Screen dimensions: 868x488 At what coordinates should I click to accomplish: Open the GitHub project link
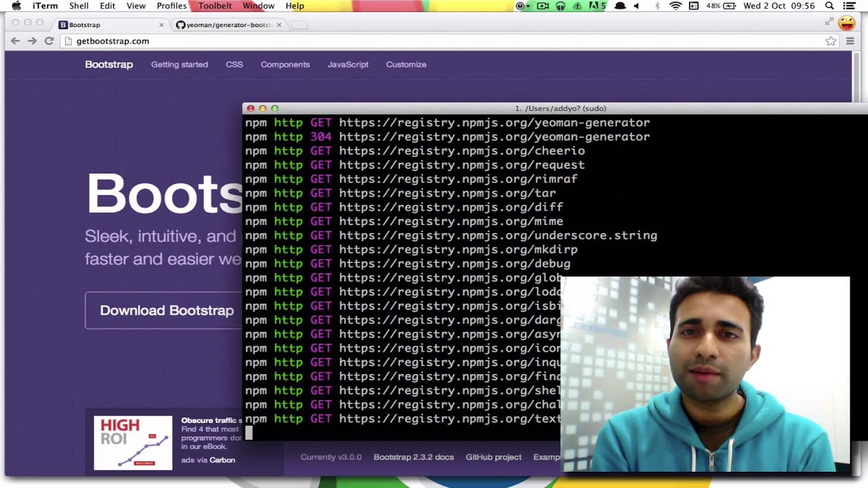pyautogui.click(x=494, y=457)
